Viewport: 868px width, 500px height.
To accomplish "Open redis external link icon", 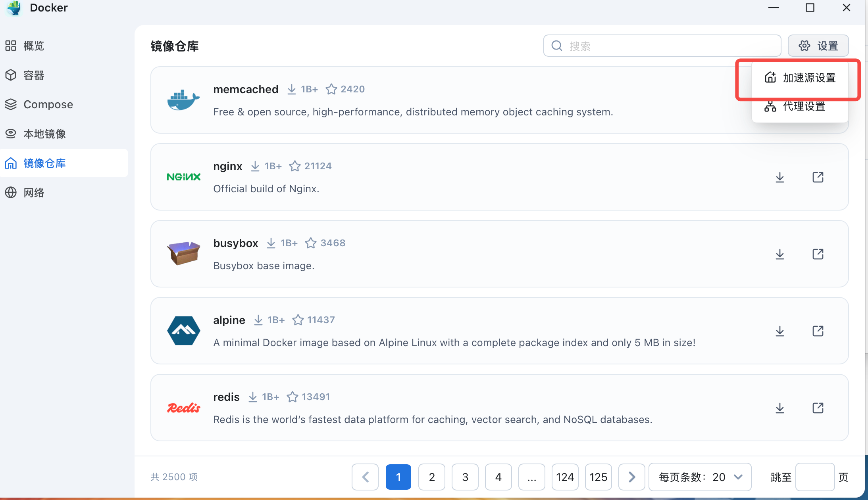I will pyautogui.click(x=818, y=408).
